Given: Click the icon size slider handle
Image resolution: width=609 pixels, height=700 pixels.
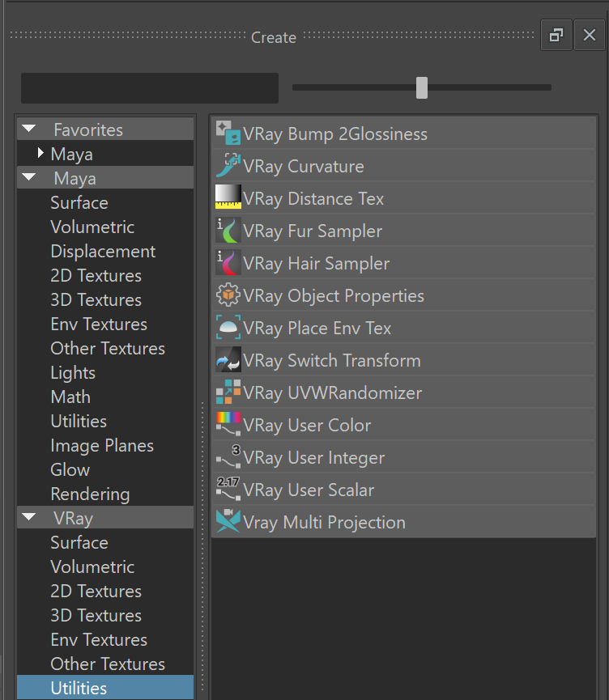Looking at the screenshot, I should (x=422, y=87).
